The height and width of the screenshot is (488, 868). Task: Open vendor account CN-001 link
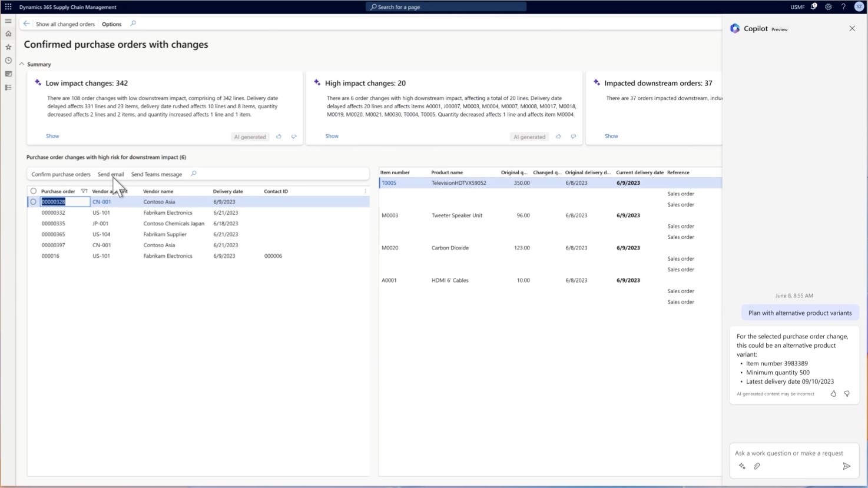point(101,202)
